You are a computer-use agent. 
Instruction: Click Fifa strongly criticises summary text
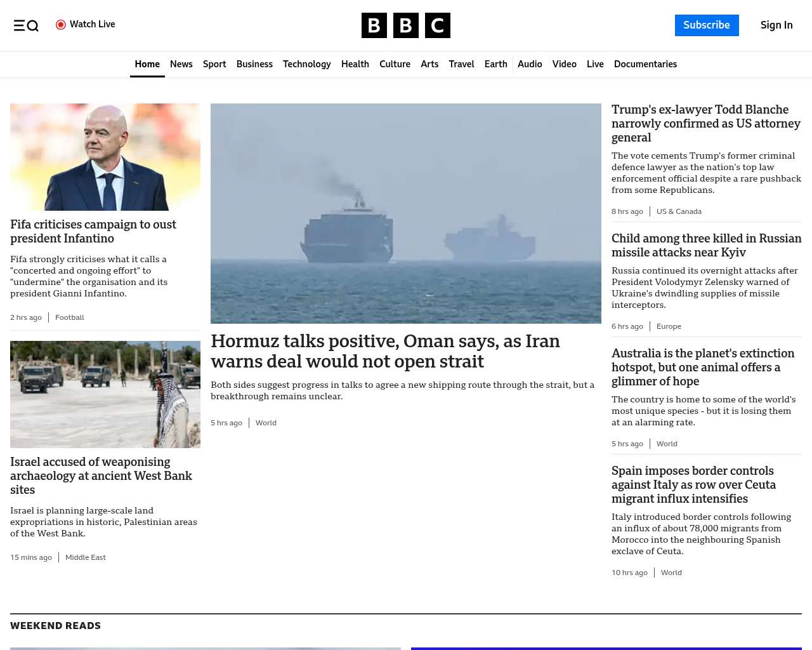89,276
